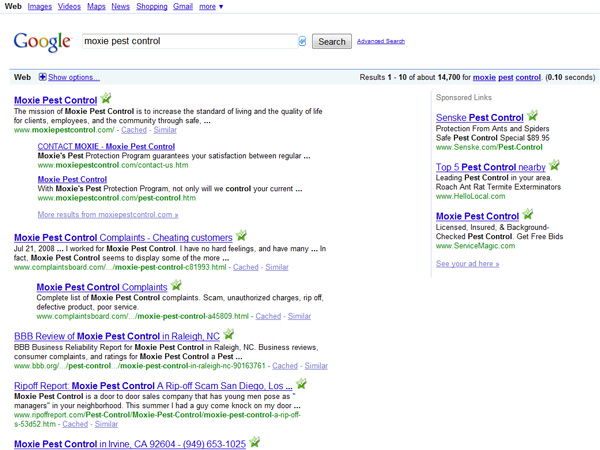Click 'pest' in the results summary line
600x450 pixels.
coord(505,77)
